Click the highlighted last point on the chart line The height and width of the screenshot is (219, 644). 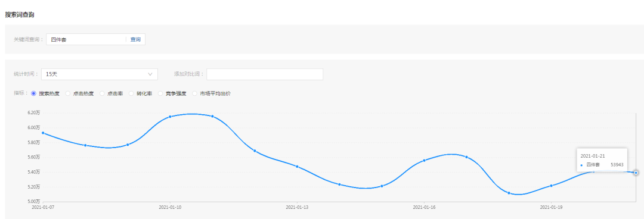point(636,173)
